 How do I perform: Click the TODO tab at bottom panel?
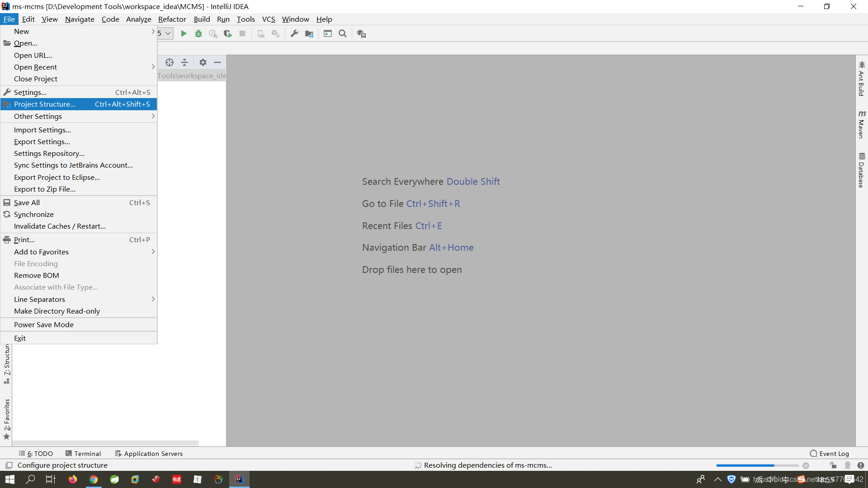37,454
